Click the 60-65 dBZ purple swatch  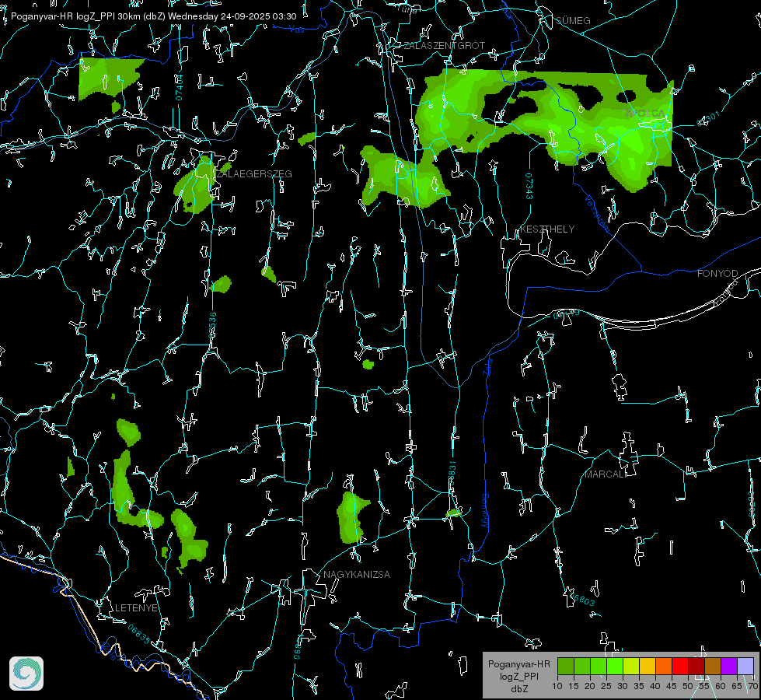tap(729, 666)
